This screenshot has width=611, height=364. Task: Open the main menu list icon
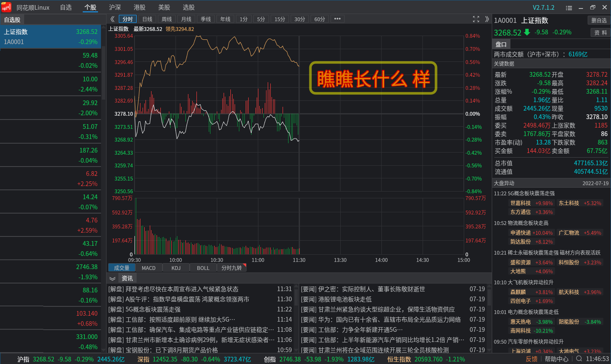coord(569,8)
